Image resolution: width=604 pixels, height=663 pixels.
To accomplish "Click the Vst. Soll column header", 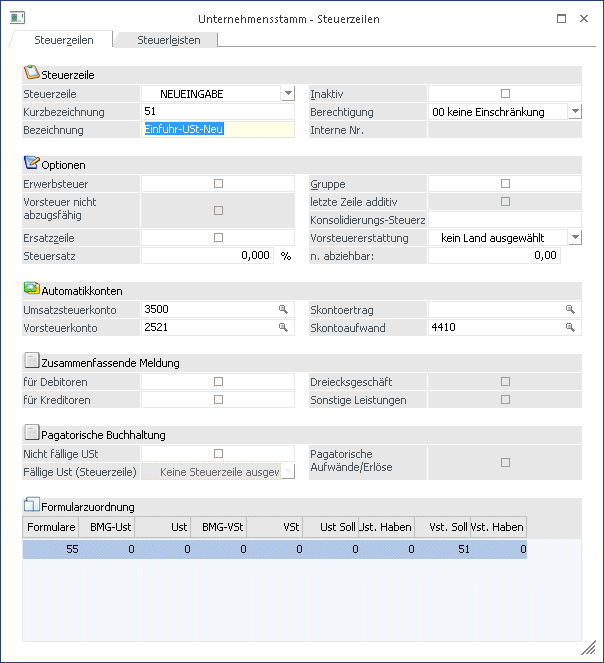I will click(442, 526).
